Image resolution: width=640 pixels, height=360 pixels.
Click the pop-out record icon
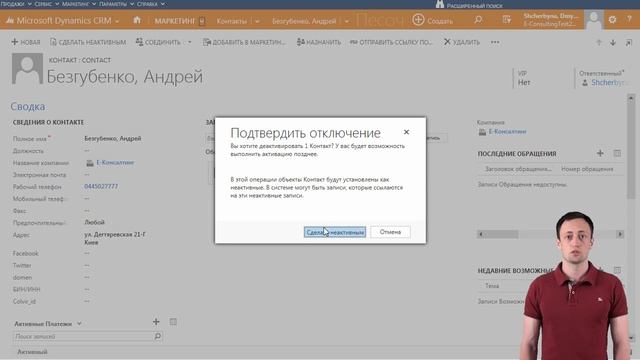coord(629,42)
